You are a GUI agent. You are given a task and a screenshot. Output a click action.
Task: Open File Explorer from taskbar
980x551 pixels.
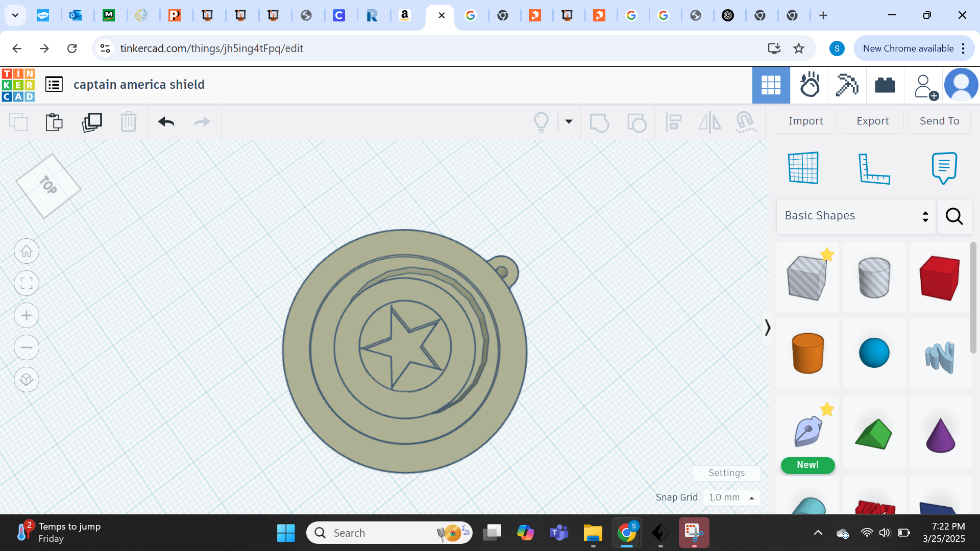(x=593, y=533)
